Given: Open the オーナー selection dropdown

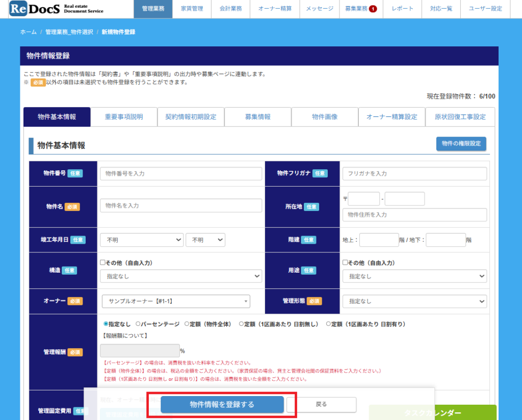Looking at the screenshot, I should pyautogui.click(x=176, y=301).
